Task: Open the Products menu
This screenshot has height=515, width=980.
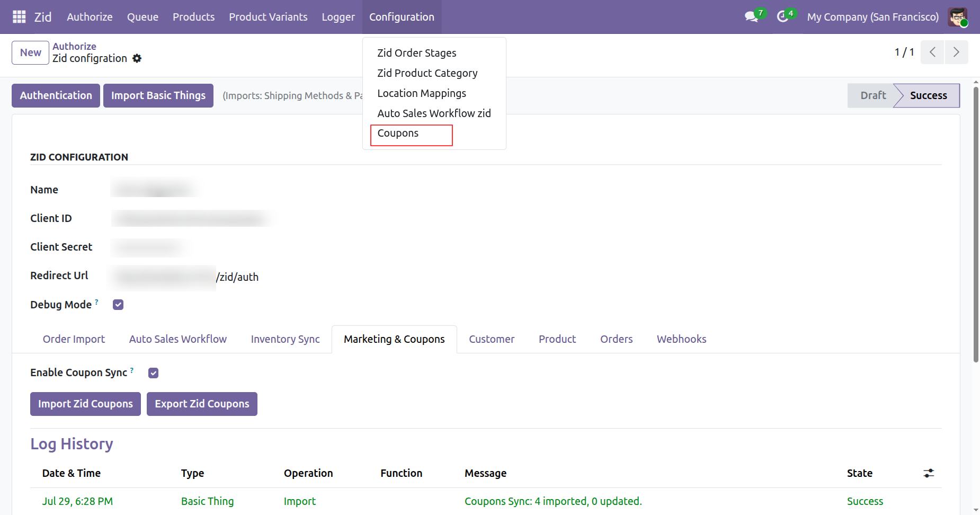Action: [x=193, y=17]
